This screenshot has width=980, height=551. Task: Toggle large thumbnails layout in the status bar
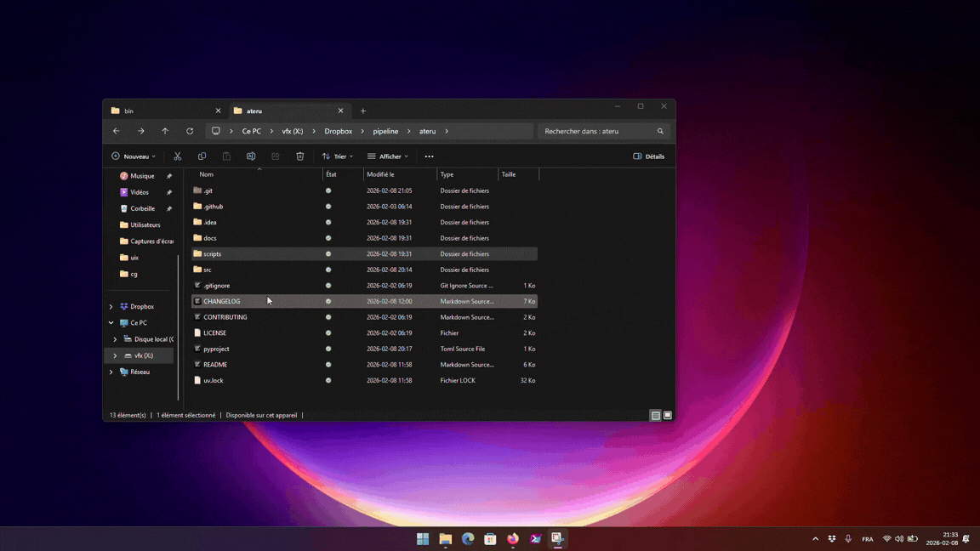(x=668, y=415)
